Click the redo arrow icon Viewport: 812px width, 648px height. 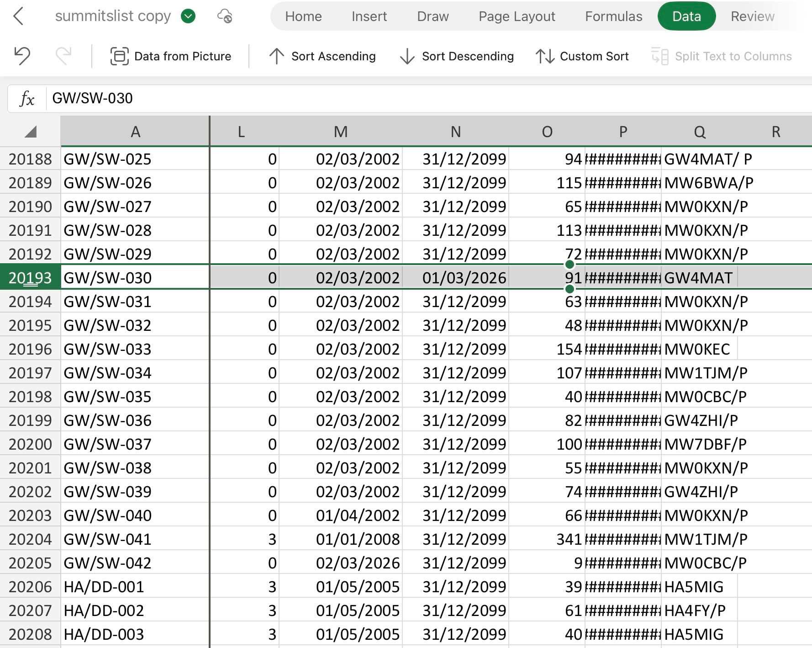(x=63, y=56)
